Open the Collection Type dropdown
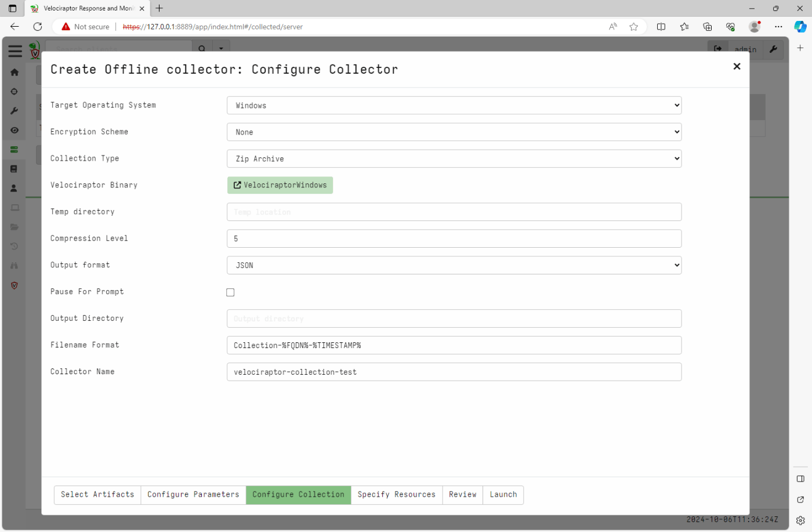 (x=454, y=159)
